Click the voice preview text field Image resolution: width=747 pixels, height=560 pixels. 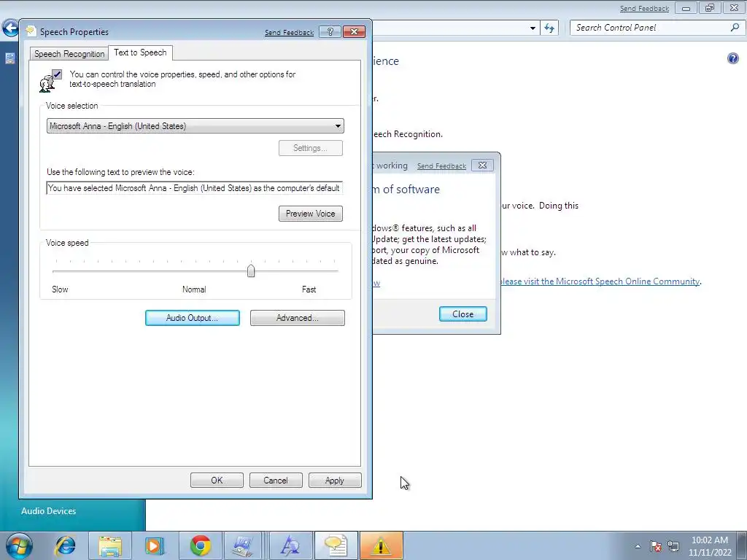coord(194,188)
